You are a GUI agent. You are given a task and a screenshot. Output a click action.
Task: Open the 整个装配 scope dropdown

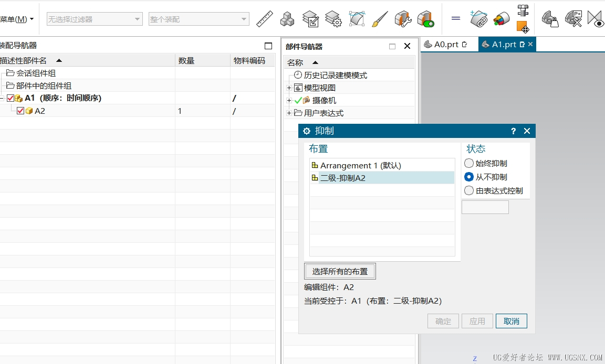click(x=199, y=19)
